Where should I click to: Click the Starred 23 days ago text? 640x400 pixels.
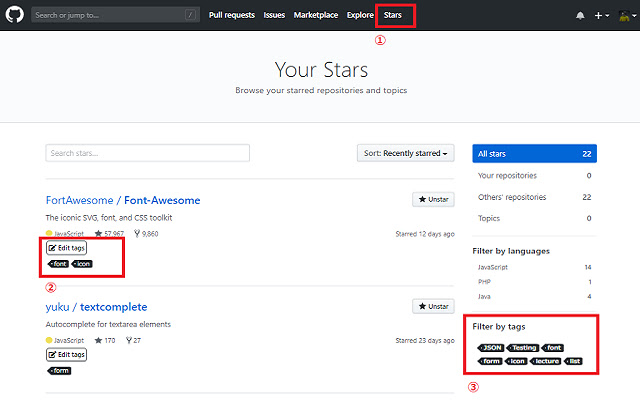[x=425, y=340]
